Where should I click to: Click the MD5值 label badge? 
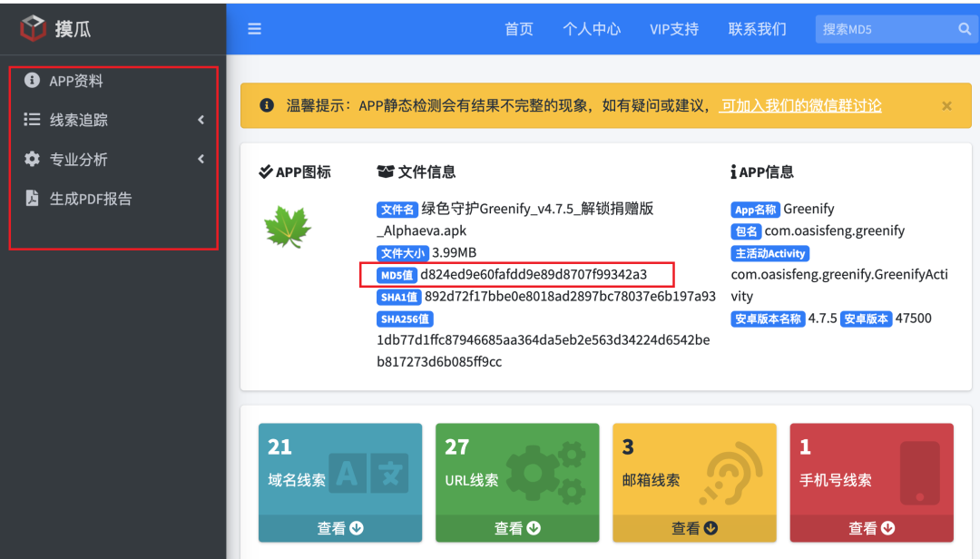(x=397, y=275)
